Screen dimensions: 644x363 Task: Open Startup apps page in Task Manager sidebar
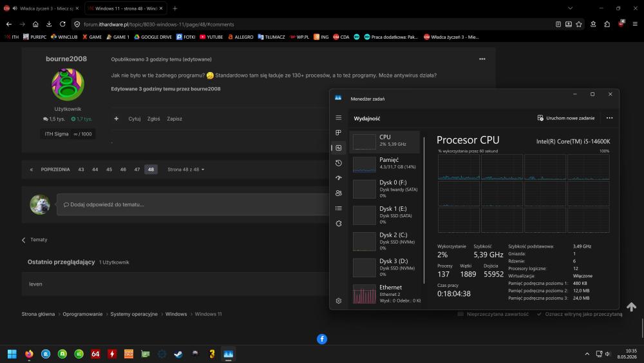click(339, 178)
